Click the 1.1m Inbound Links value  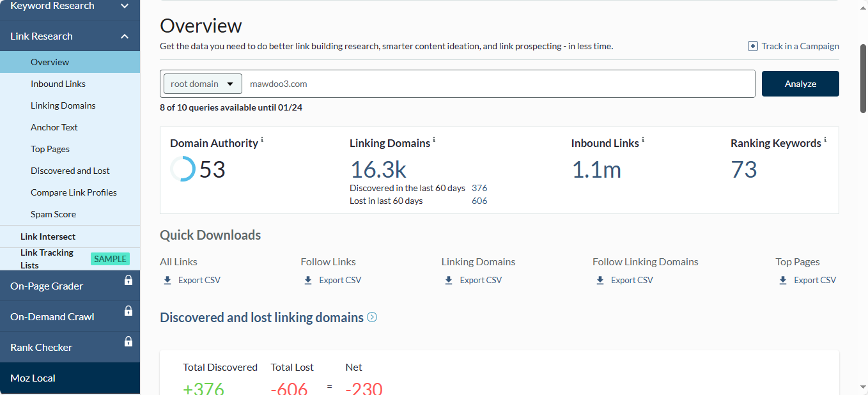click(x=596, y=169)
